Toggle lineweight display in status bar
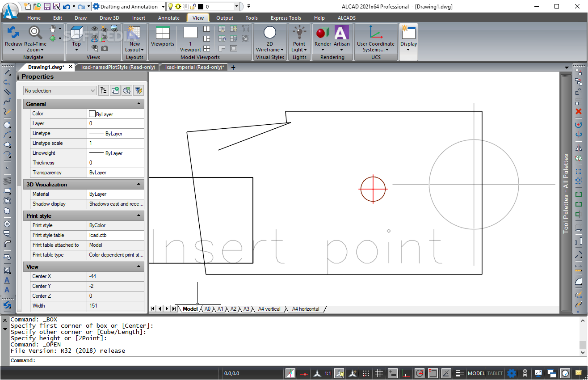588x380 pixels. coord(459,373)
